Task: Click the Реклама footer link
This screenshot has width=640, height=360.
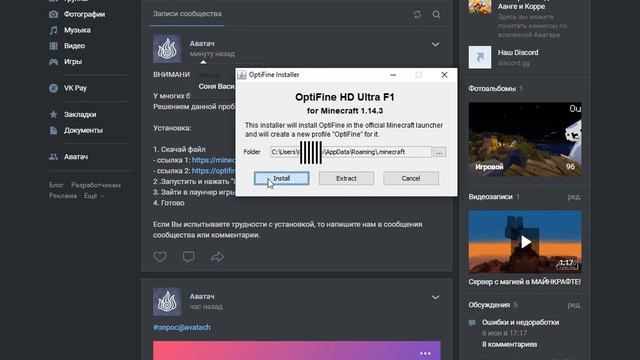Action: pos(63,196)
